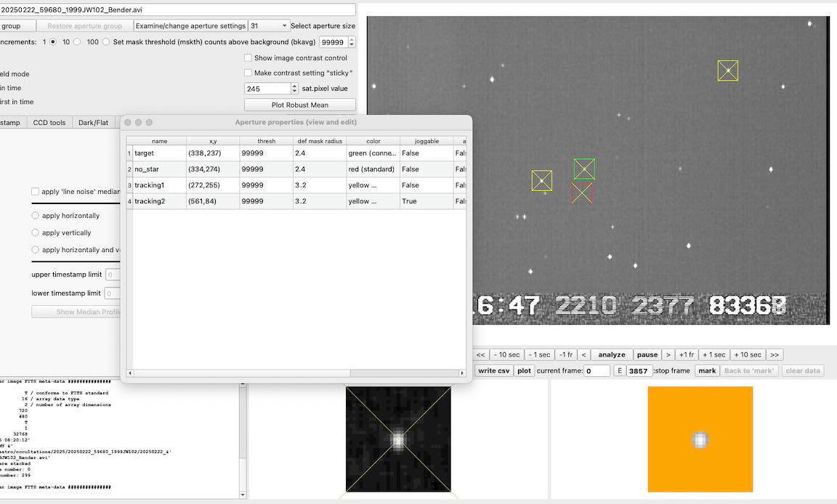Open Dark/Flat tab

(94, 123)
